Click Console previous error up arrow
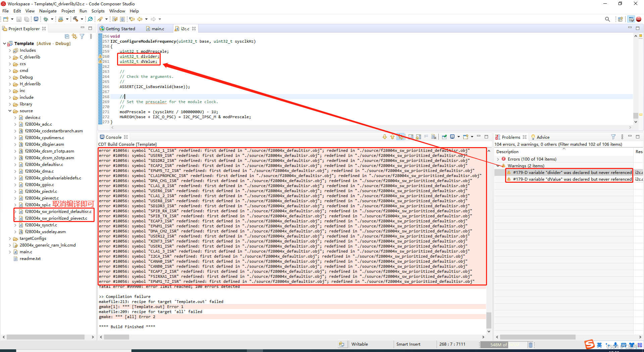Image resolution: width=644 pixels, height=352 pixels. coord(392,137)
